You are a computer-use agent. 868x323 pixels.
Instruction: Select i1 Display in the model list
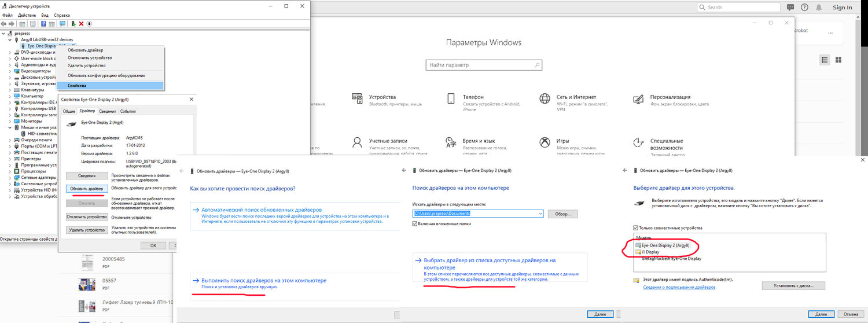(651, 252)
